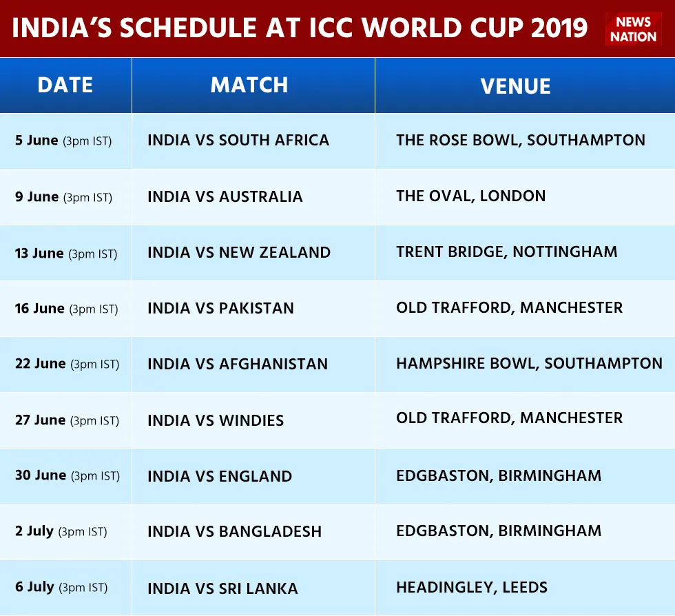
Task: Click the News Nation logo
Action: point(633,29)
